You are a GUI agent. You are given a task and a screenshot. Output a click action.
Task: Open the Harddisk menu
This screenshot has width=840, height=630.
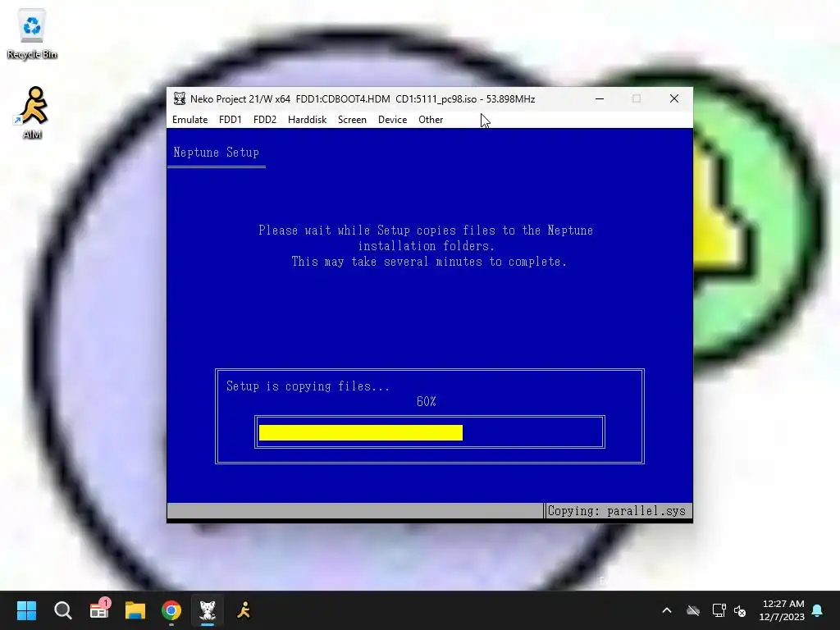(x=307, y=120)
